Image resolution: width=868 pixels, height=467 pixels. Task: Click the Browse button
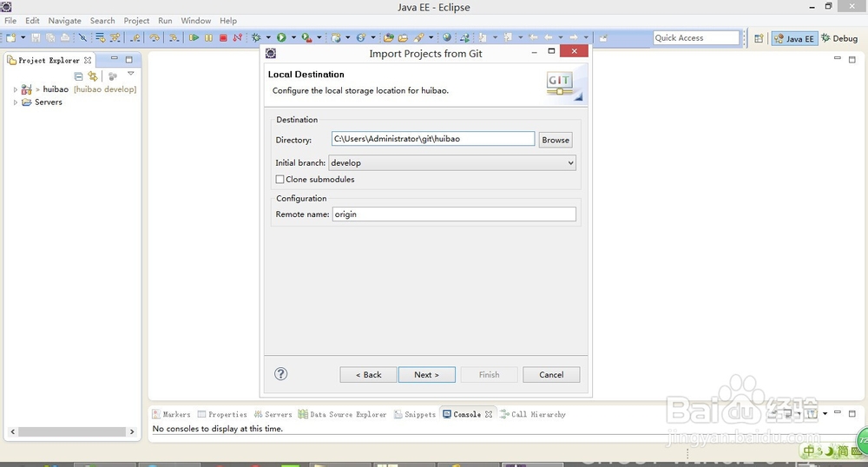pos(556,140)
